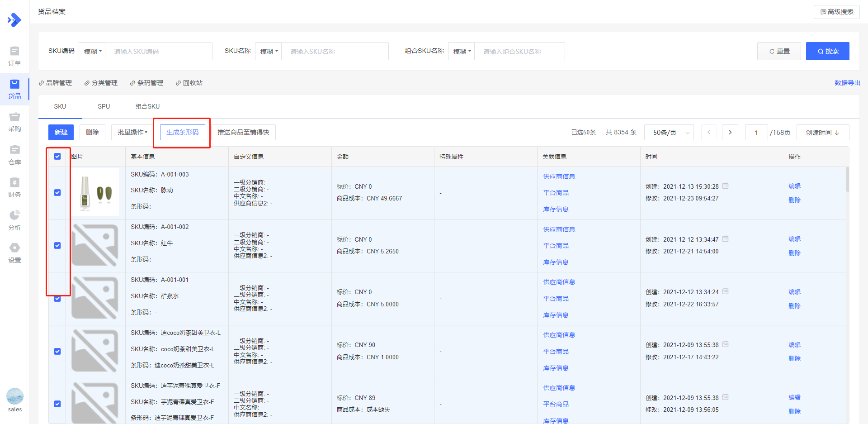The width and height of the screenshot is (868, 424).
Task: Click 编辑 for SKU A-001-003
Action: 794,186
